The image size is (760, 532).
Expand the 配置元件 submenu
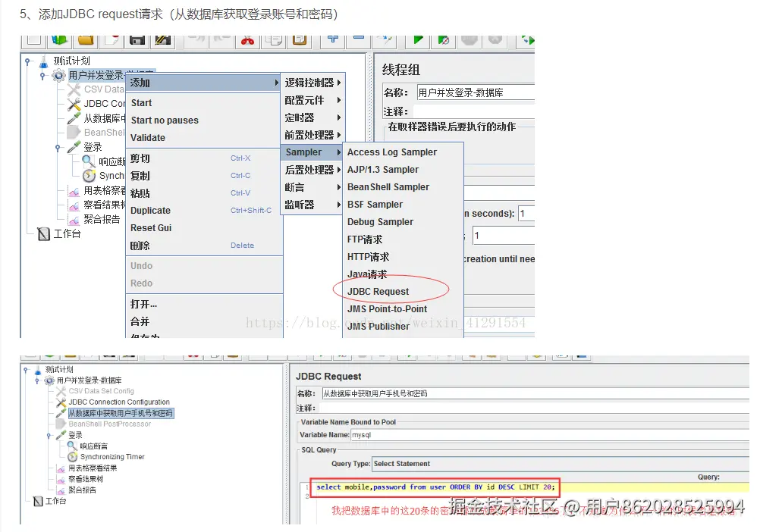tap(312, 100)
